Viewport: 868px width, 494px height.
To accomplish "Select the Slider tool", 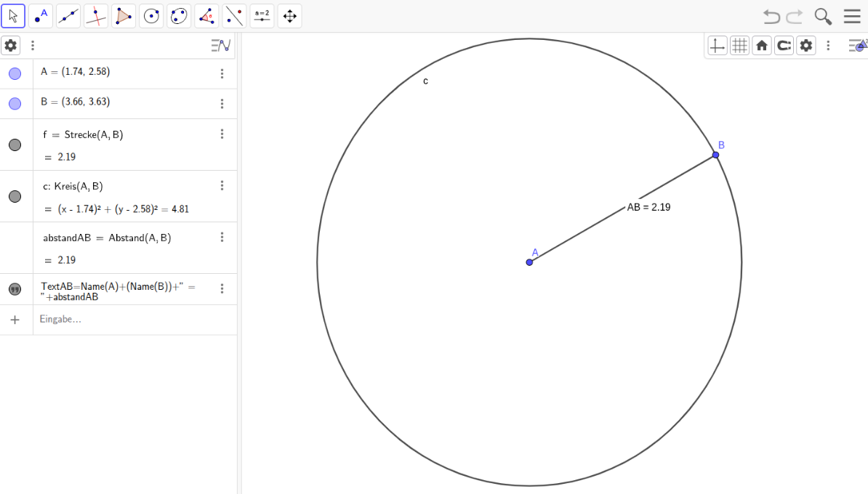I will click(x=262, y=16).
